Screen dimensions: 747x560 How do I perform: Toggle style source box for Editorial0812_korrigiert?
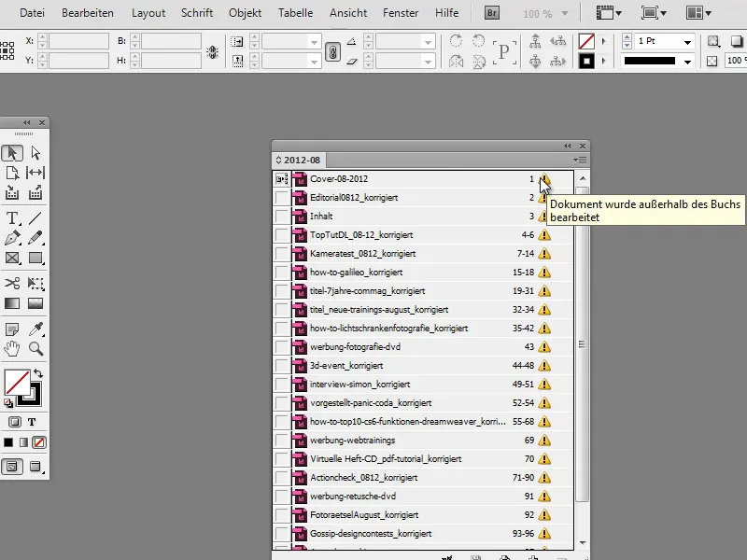pyautogui.click(x=283, y=198)
